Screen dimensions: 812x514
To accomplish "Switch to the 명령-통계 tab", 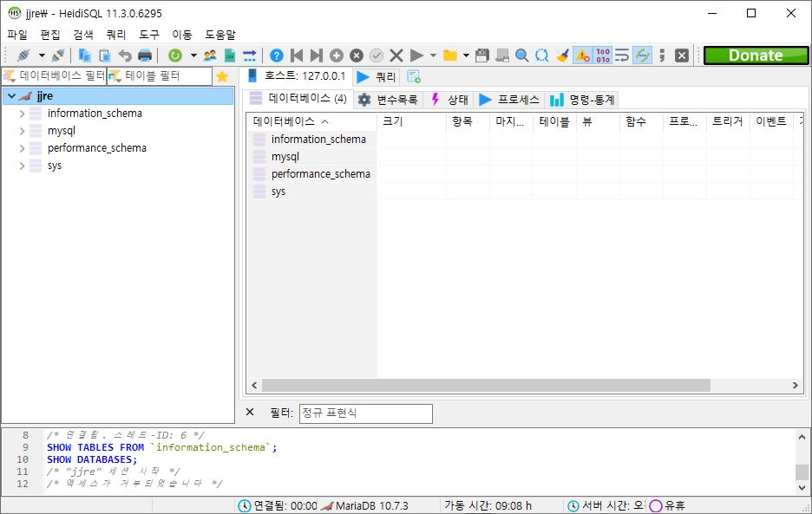I will 583,100.
